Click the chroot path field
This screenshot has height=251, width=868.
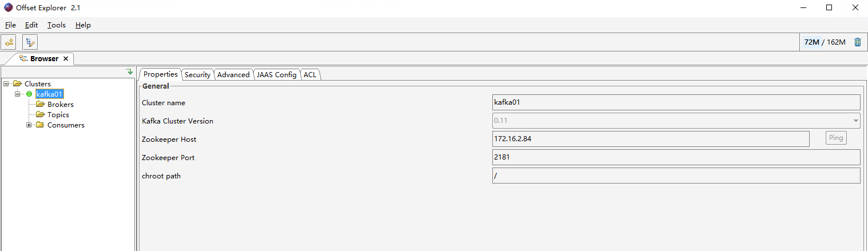coord(676,176)
